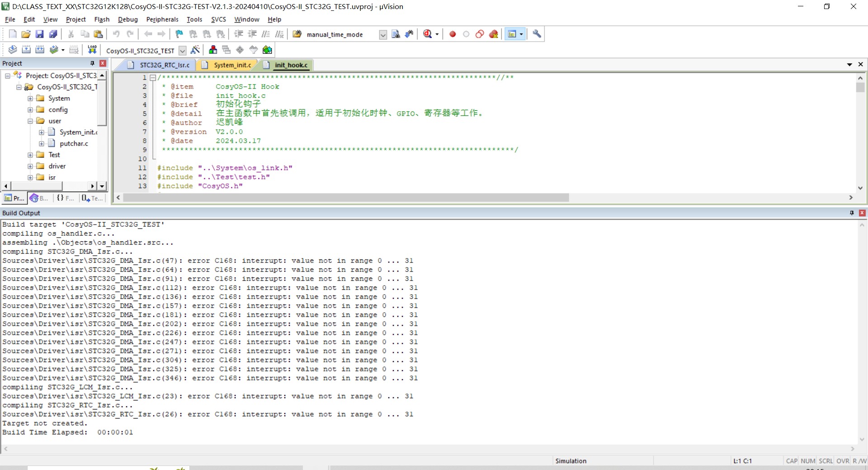Switch to the Books tab in Project panel

click(39, 198)
